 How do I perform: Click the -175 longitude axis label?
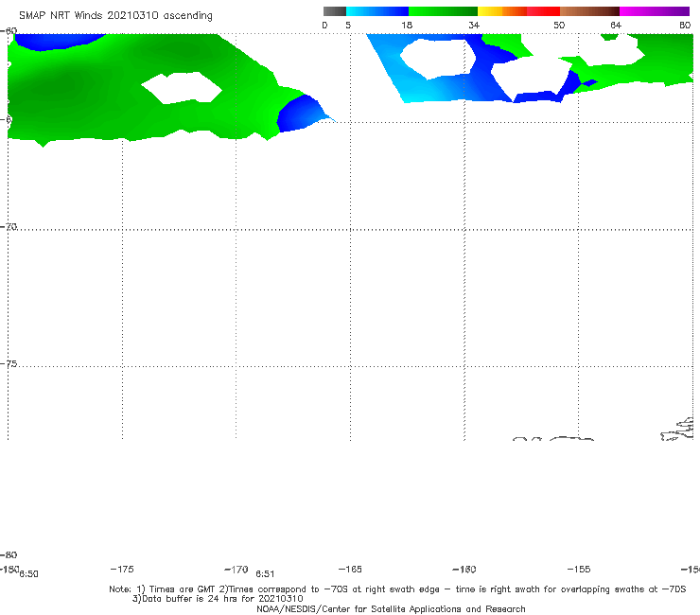[x=122, y=569]
